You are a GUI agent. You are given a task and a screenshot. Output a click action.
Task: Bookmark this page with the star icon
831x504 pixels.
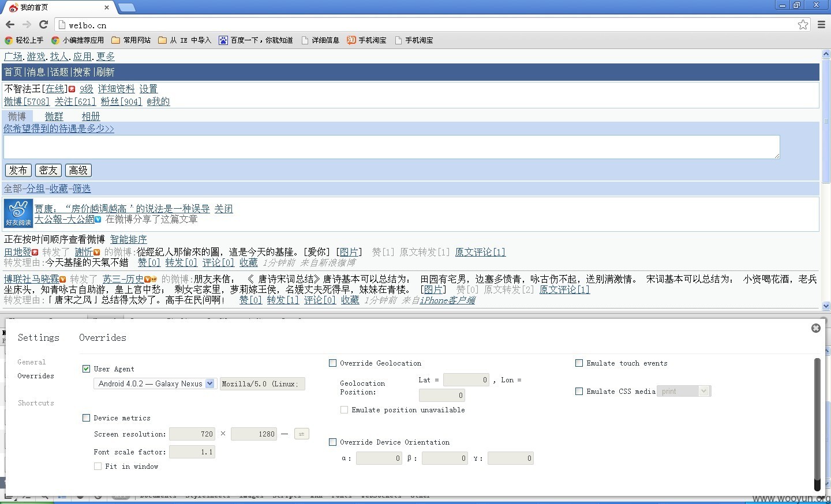[803, 25]
